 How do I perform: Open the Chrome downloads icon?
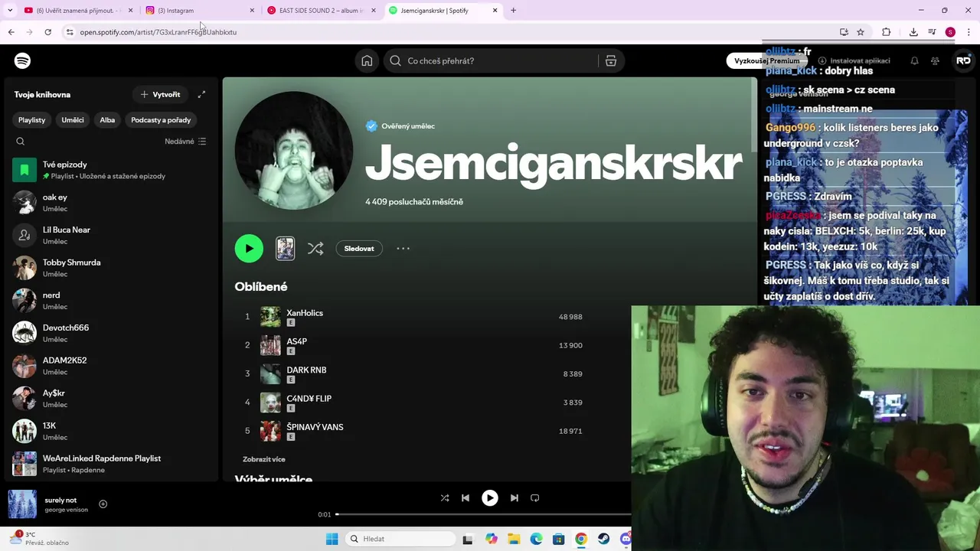(x=913, y=32)
